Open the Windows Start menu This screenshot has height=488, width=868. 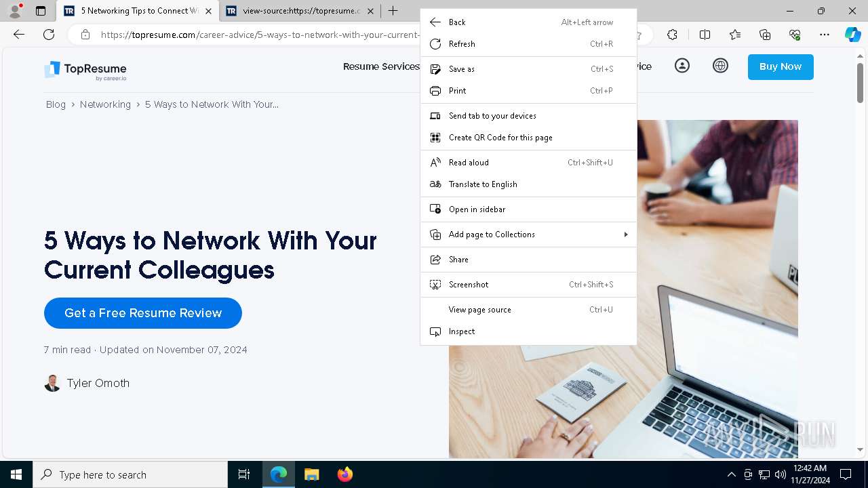point(16,474)
